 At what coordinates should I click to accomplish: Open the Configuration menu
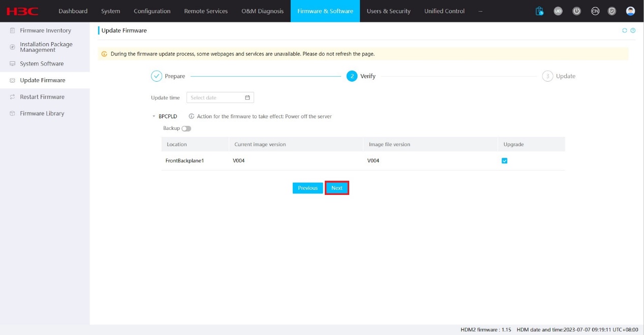pyautogui.click(x=152, y=11)
